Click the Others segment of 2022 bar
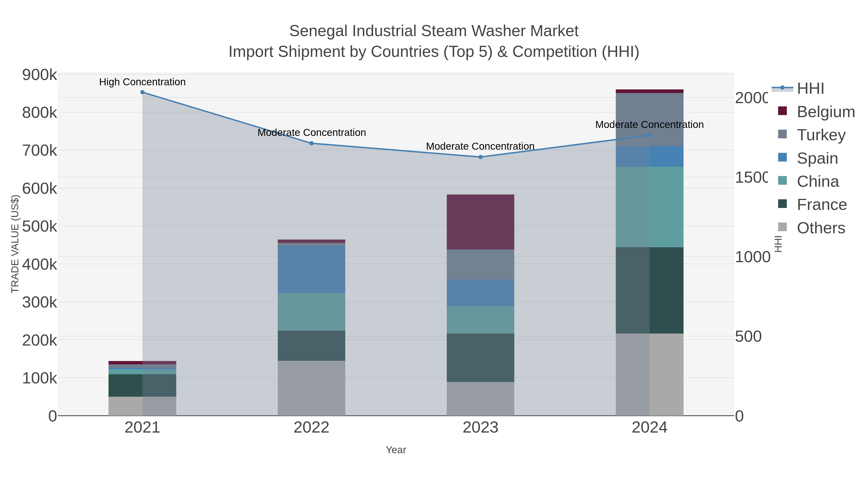The height and width of the screenshot is (488, 868). (311, 388)
